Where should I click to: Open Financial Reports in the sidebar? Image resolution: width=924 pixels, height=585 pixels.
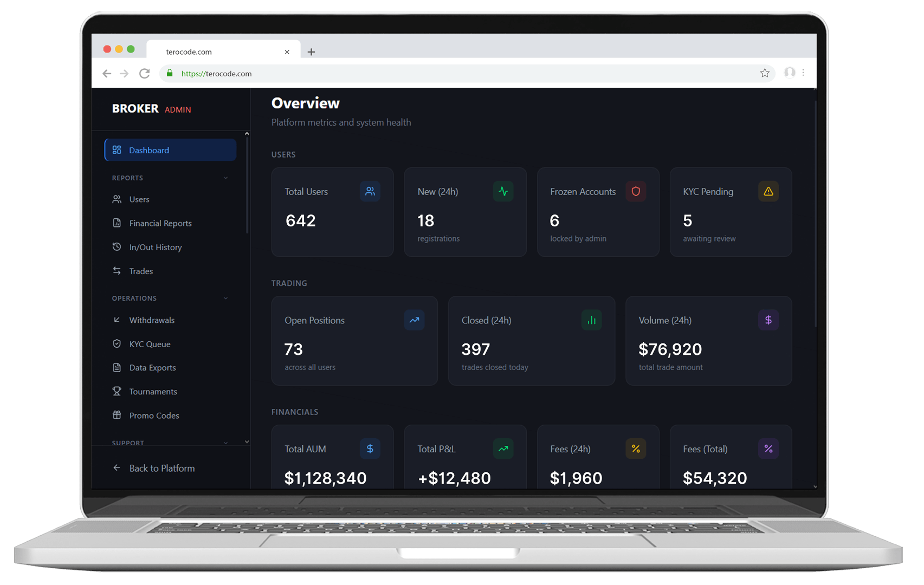tap(160, 223)
